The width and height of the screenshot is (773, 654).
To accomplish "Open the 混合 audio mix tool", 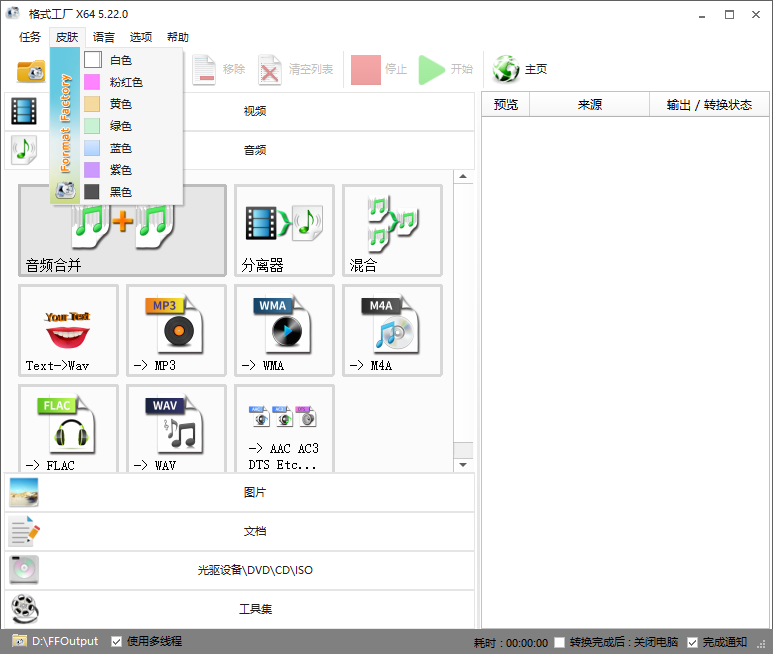I will coord(392,230).
